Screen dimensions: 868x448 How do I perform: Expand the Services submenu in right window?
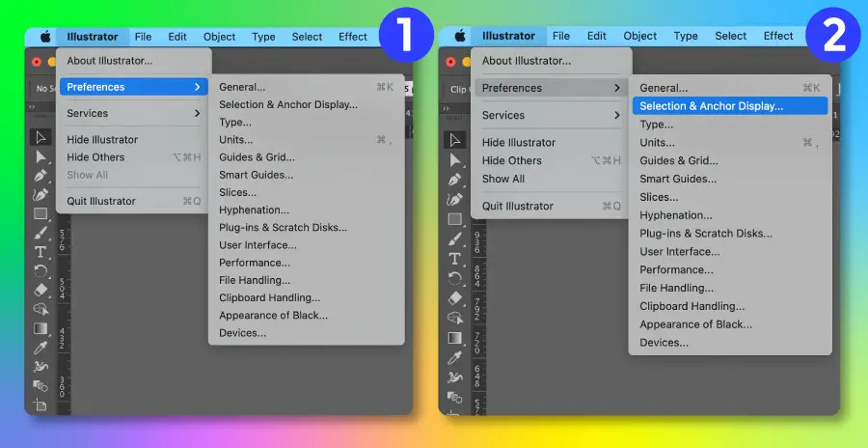pos(617,115)
